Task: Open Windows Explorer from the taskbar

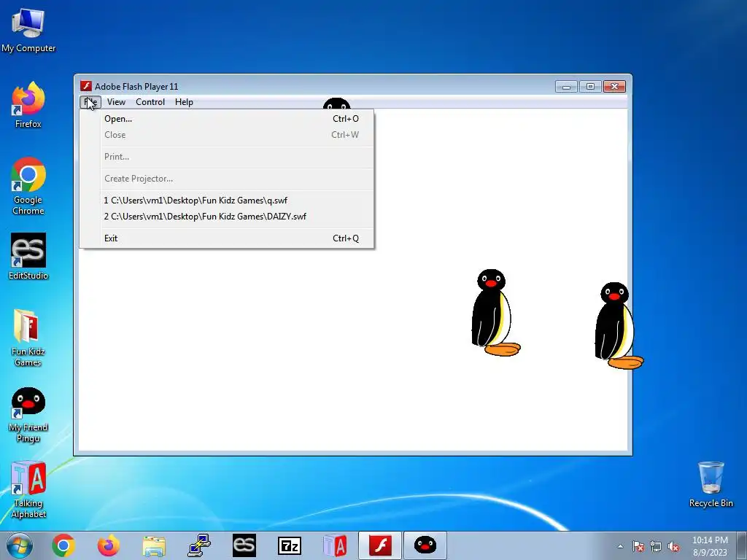Action: 154,545
